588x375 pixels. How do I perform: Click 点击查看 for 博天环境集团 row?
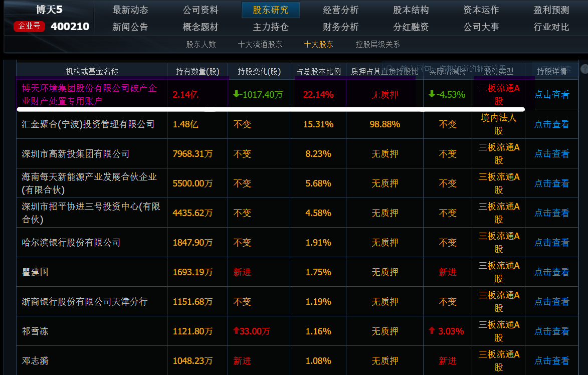click(x=551, y=94)
